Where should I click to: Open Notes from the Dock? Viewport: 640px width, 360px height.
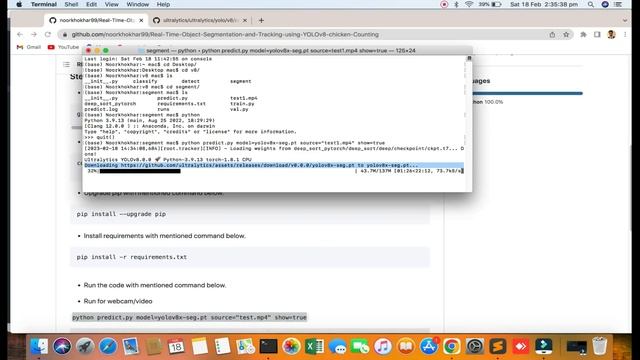(x=199, y=347)
